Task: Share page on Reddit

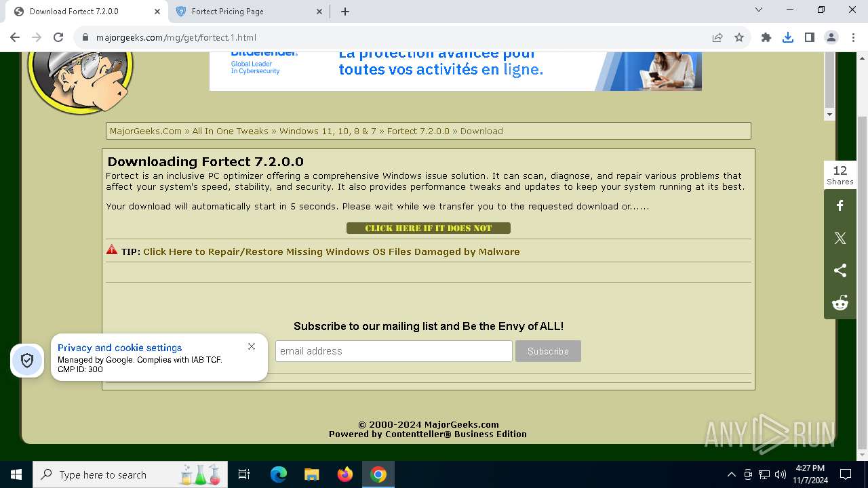Action: [840, 303]
